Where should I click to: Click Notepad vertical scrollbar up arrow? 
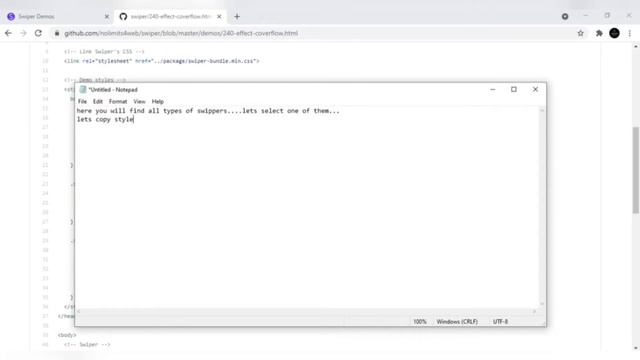pos(542,110)
